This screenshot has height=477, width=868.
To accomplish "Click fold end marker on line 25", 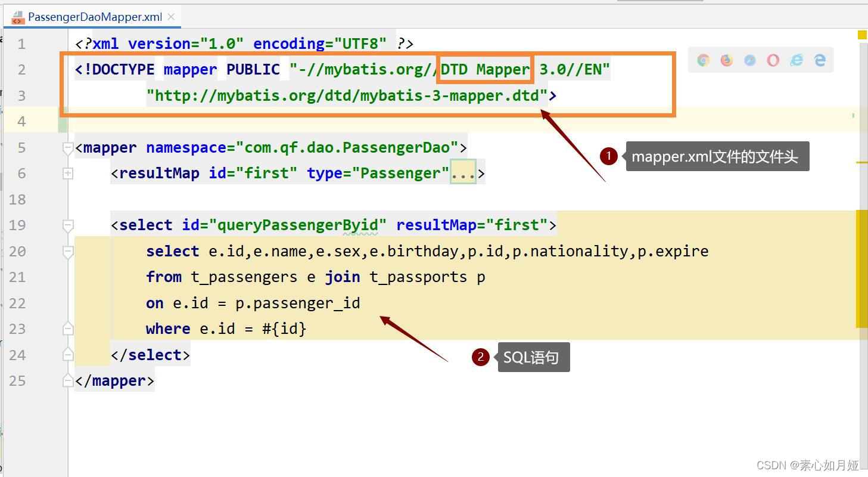I will [x=68, y=380].
